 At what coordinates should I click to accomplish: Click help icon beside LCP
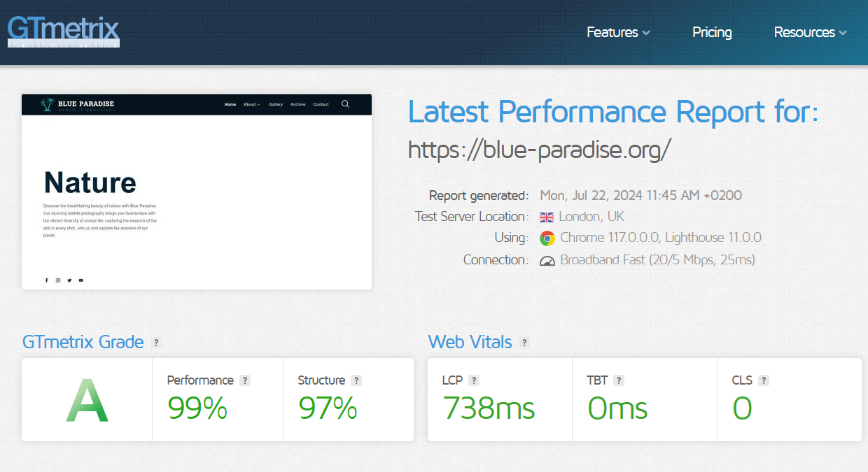click(474, 380)
